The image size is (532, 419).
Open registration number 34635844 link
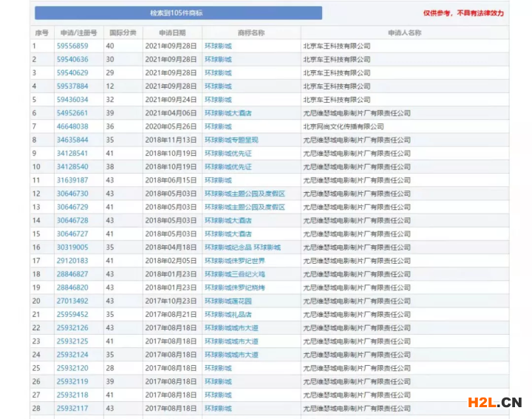[72, 140]
